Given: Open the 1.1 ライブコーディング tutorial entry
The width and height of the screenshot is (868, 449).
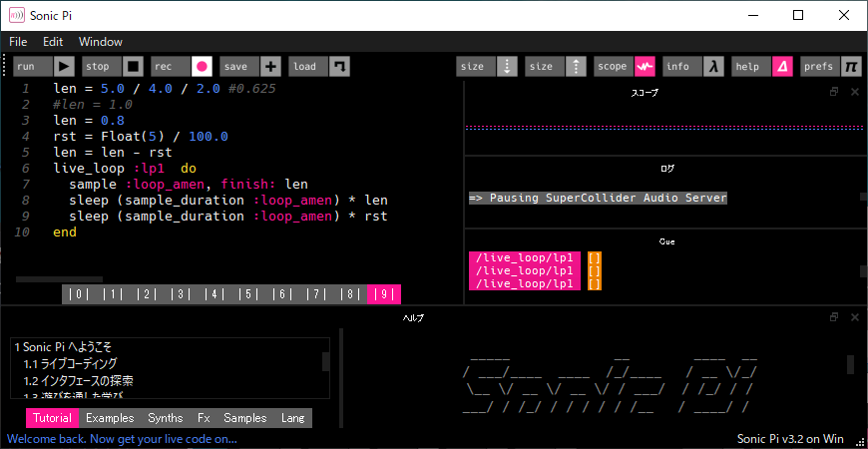Looking at the screenshot, I should (70, 364).
